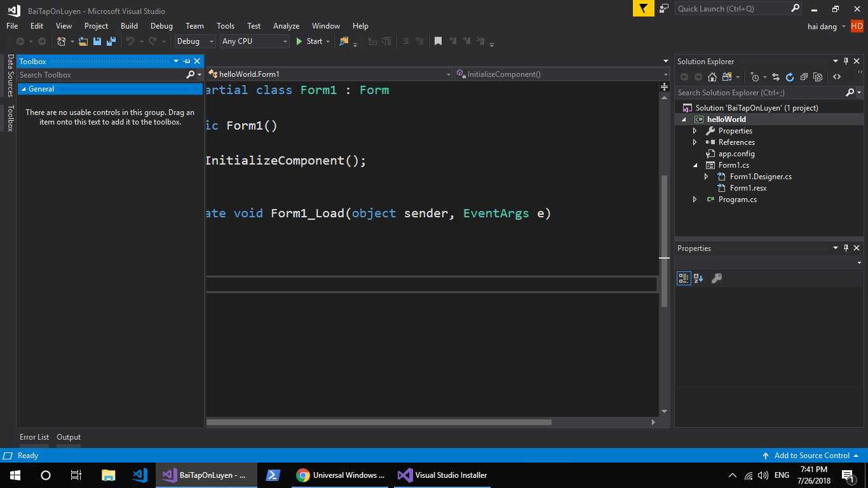Open the File menu
The image size is (868, 488).
12,26
